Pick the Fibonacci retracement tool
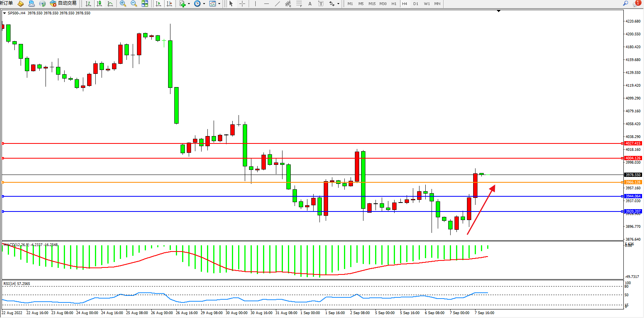The image size is (644, 318). (299, 3)
